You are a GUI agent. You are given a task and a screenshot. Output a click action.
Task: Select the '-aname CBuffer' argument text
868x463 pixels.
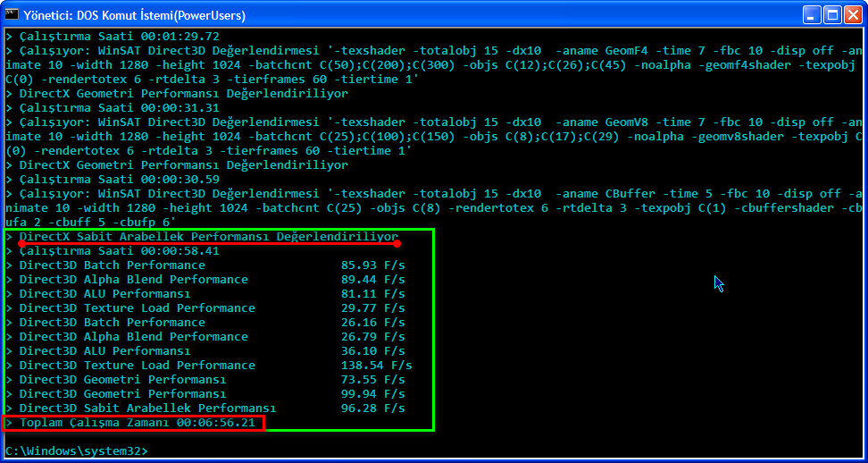pyautogui.click(x=605, y=194)
